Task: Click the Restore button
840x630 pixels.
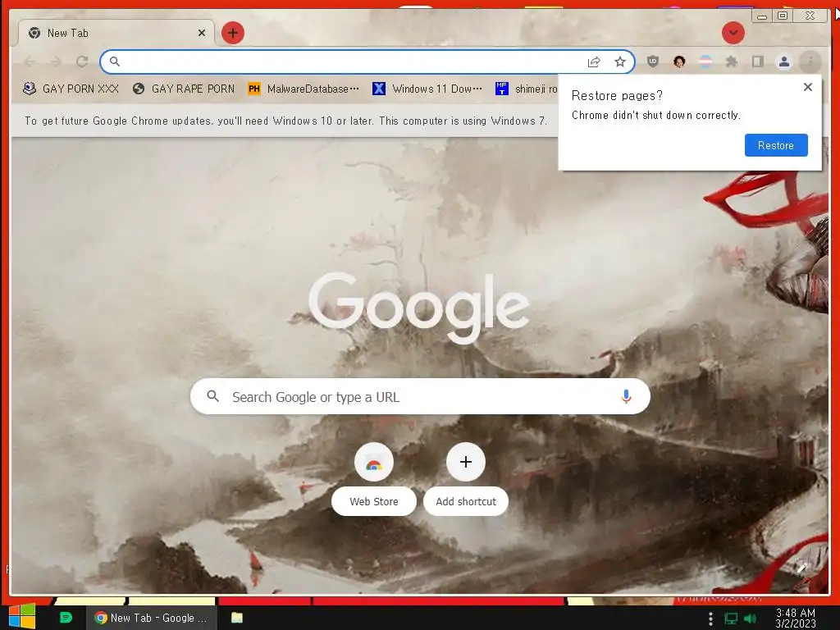Action: (776, 145)
